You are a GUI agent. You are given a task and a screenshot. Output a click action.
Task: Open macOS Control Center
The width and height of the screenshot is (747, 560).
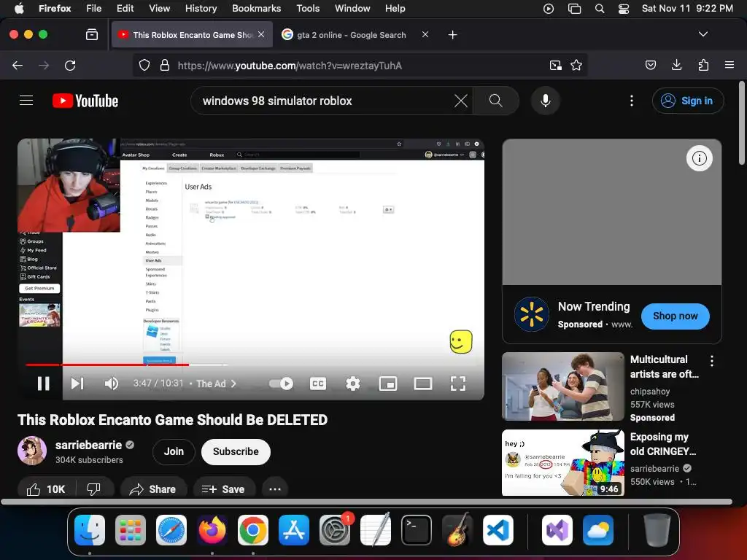624,8
